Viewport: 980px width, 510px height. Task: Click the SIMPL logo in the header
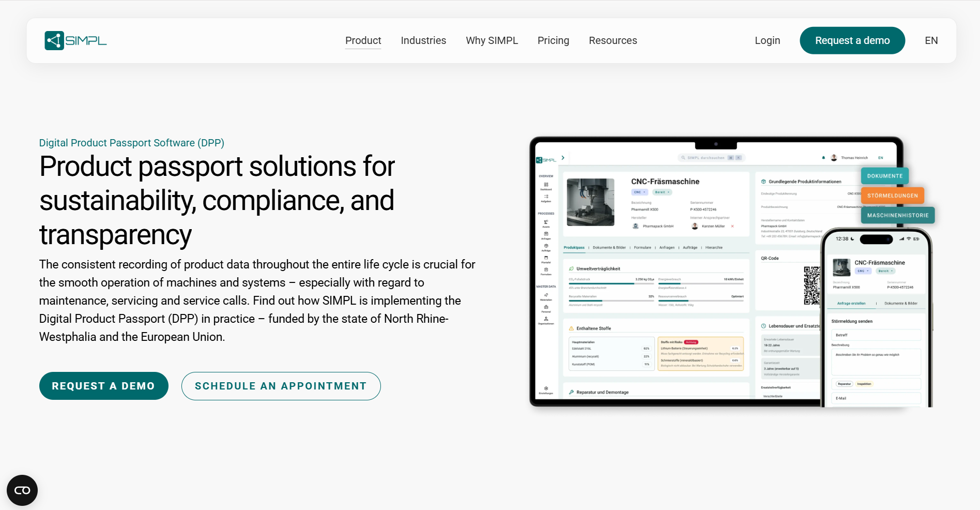point(75,40)
